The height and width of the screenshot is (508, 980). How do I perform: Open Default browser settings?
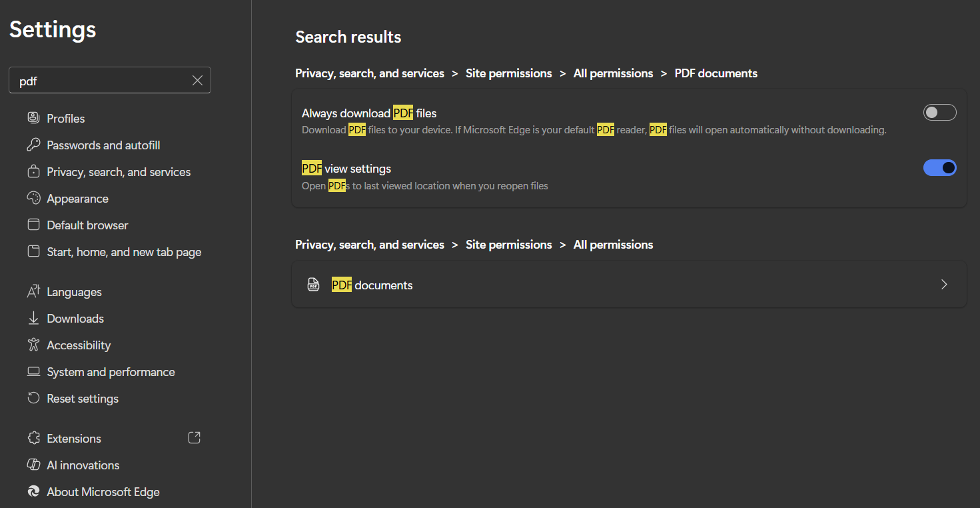pyautogui.click(x=87, y=225)
